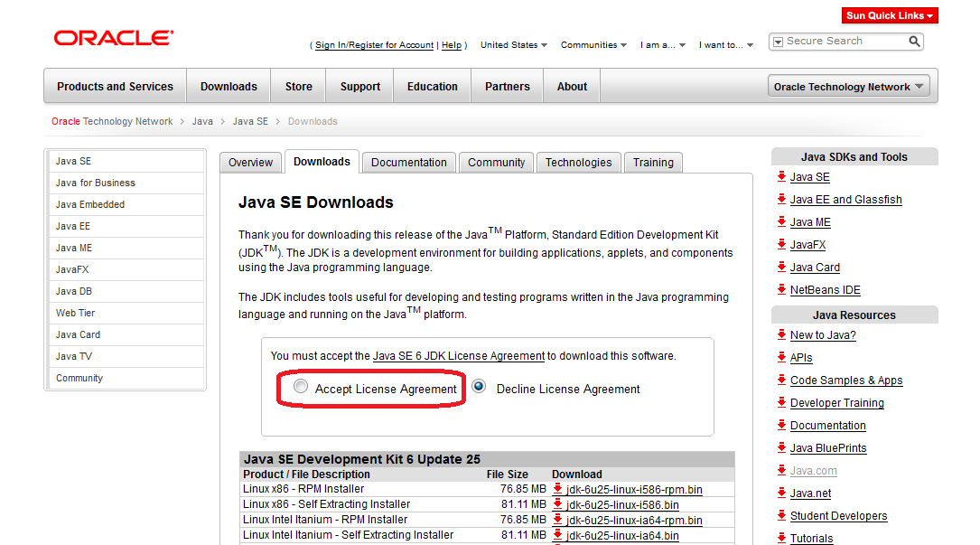The width and height of the screenshot is (980, 545).
Task: Open JavaFX in left sidebar
Action: click(x=126, y=269)
